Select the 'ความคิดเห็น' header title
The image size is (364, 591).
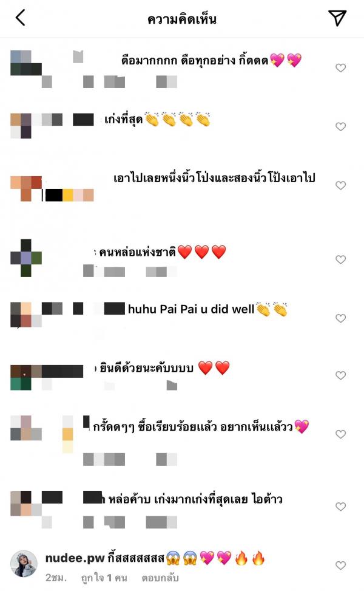click(x=182, y=19)
